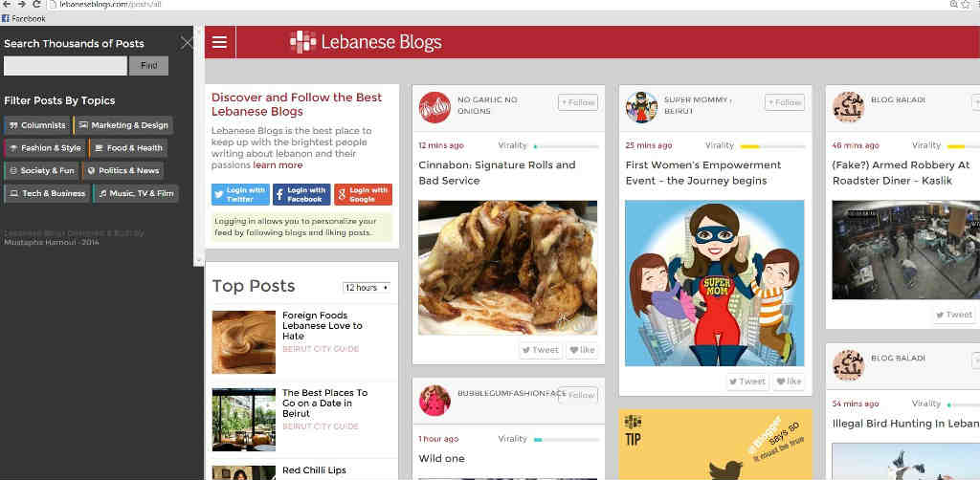The width and height of the screenshot is (980, 480).
Task: Filter posts by Food & Health topic
Action: [128, 148]
